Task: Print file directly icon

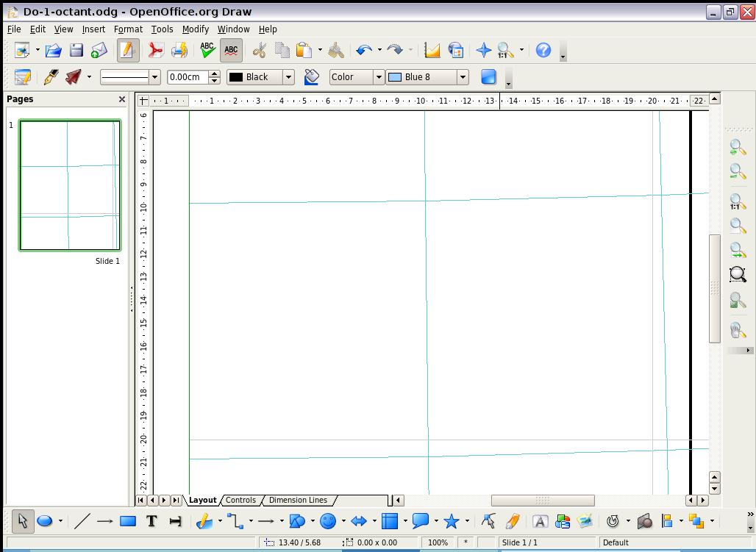Action: coord(179,50)
